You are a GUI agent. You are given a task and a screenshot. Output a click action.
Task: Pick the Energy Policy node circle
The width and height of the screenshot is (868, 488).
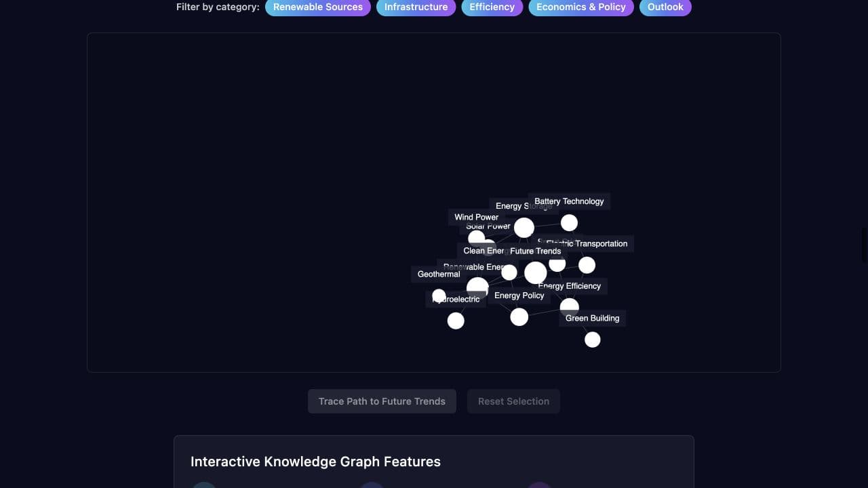[x=519, y=317]
